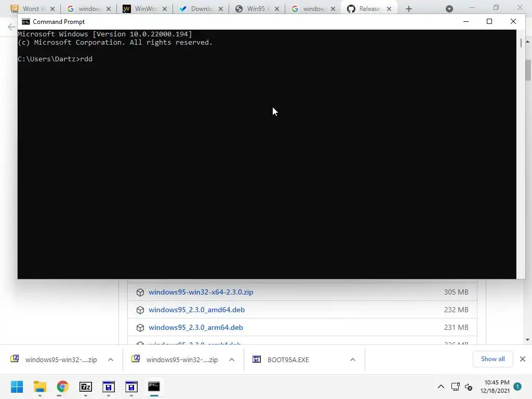Image resolution: width=532 pixels, height=399 pixels.
Task: Select the GitHub Releases tab
Action: [x=369, y=9]
